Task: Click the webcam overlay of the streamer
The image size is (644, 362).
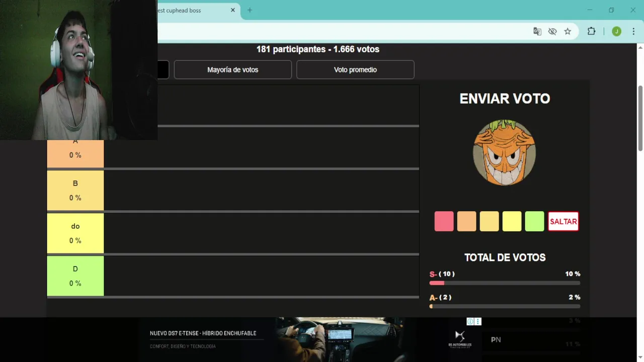Action: pos(78,70)
